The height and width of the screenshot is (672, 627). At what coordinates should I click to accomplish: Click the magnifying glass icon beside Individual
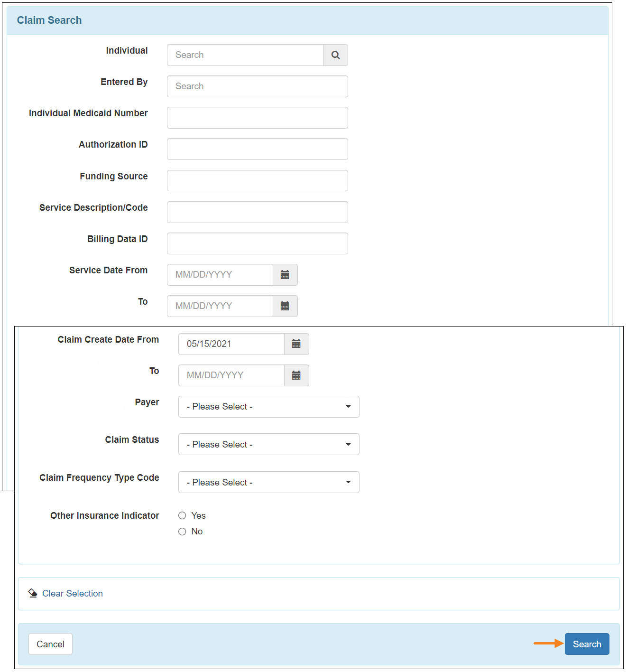(335, 55)
